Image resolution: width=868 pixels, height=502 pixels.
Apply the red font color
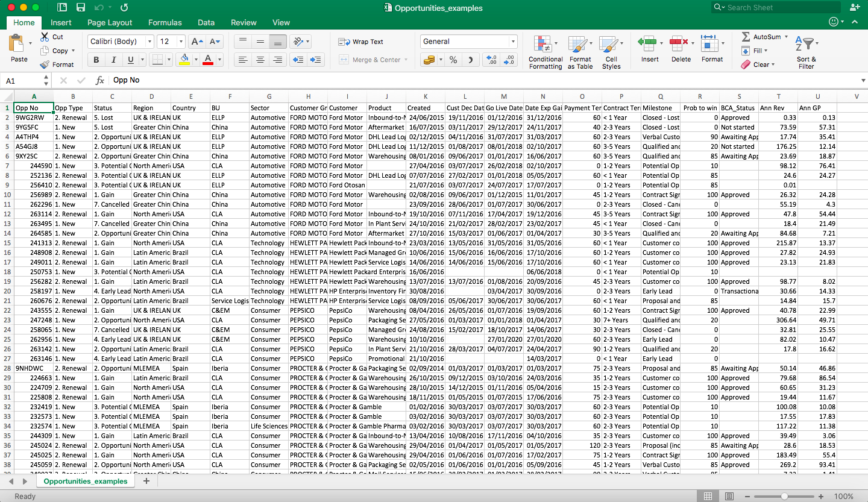(x=209, y=60)
